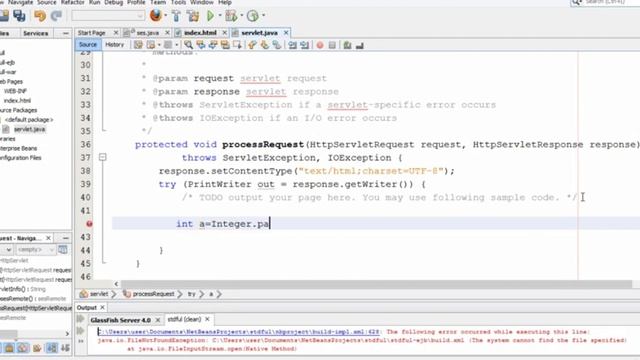Open dropdown arrow next to Run icon
This screenshot has height=360, width=640.
coord(220,16)
